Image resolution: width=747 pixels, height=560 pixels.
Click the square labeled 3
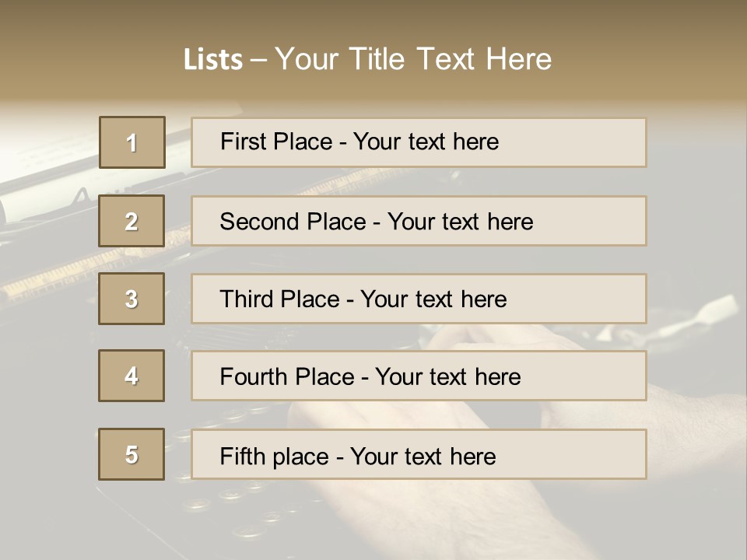pyautogui.click(x=132, y=299)
